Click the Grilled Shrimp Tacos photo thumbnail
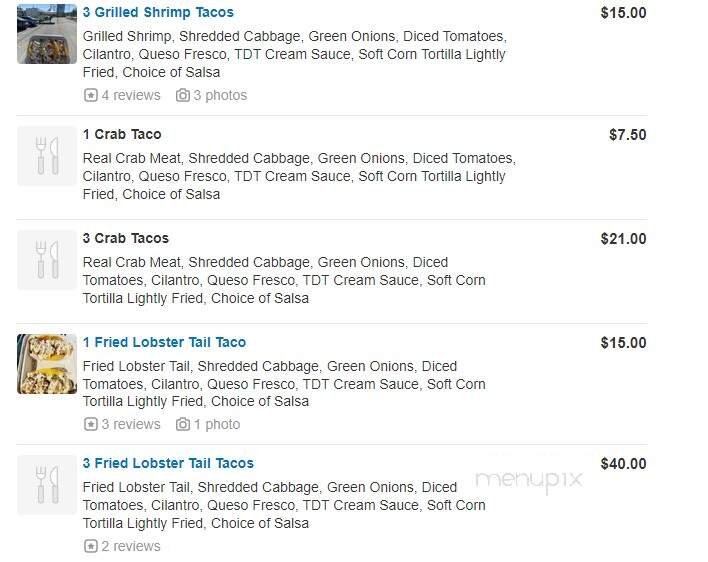The width and height of the screenshot is (708, 562). [x=47, y=33]
